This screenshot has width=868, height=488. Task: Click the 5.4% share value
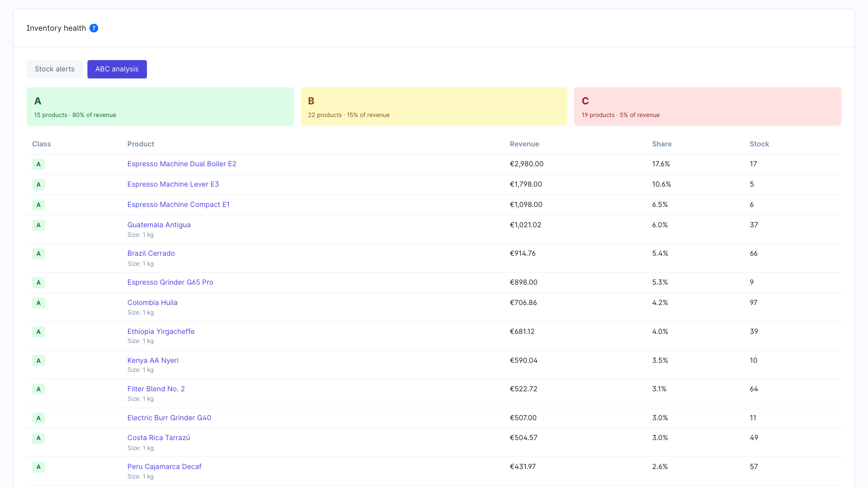(660, 253)
